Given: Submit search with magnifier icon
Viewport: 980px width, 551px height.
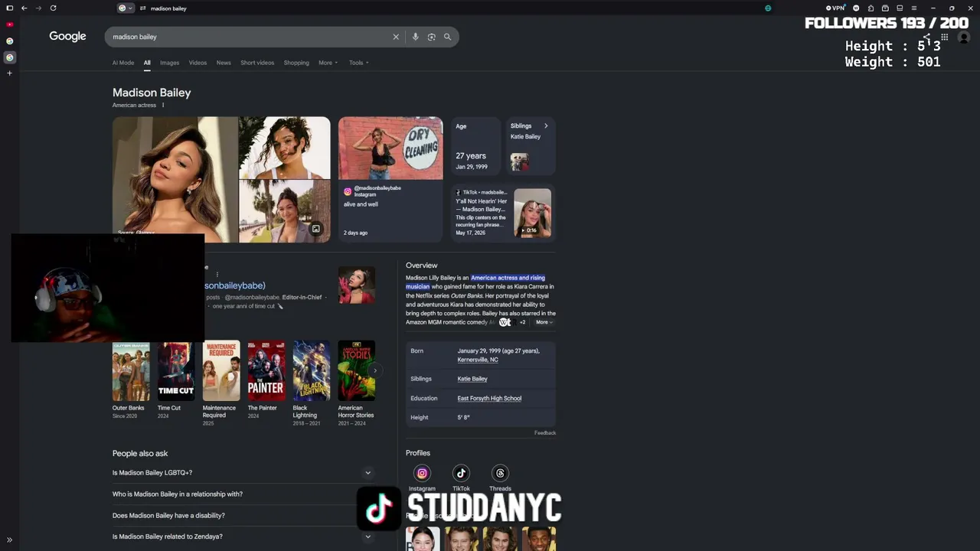Looking at the screenshot, I should [447, 37].
